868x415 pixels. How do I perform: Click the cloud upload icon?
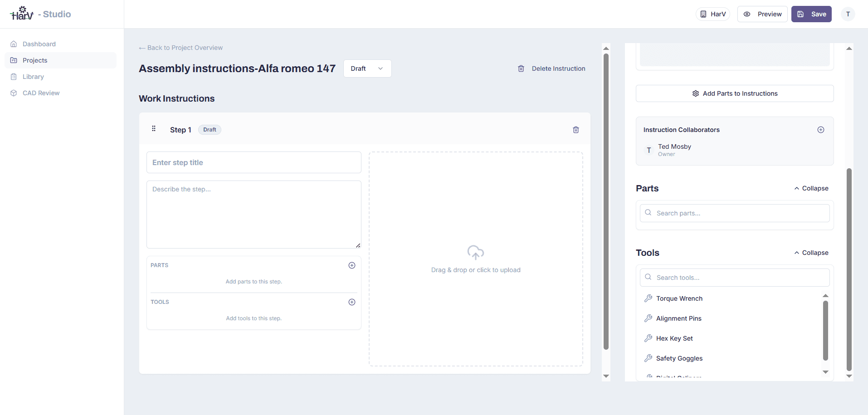(476, 252)
